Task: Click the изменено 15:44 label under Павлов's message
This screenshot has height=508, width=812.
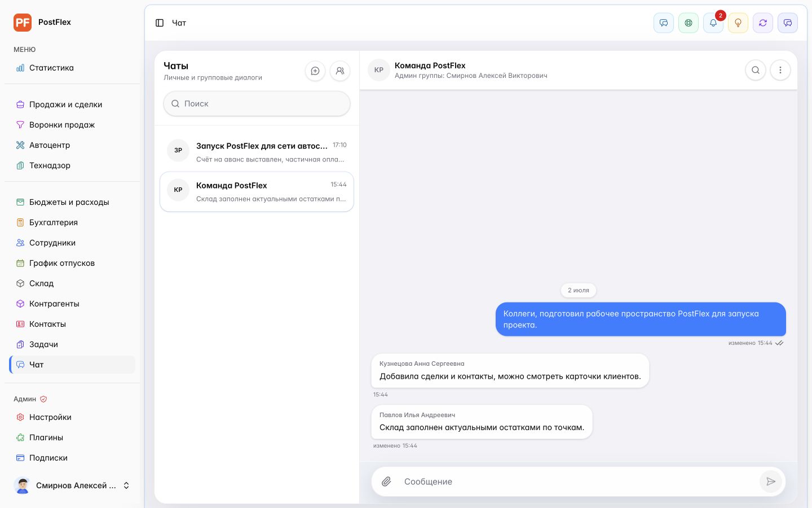Action: [x=395, y=446]
